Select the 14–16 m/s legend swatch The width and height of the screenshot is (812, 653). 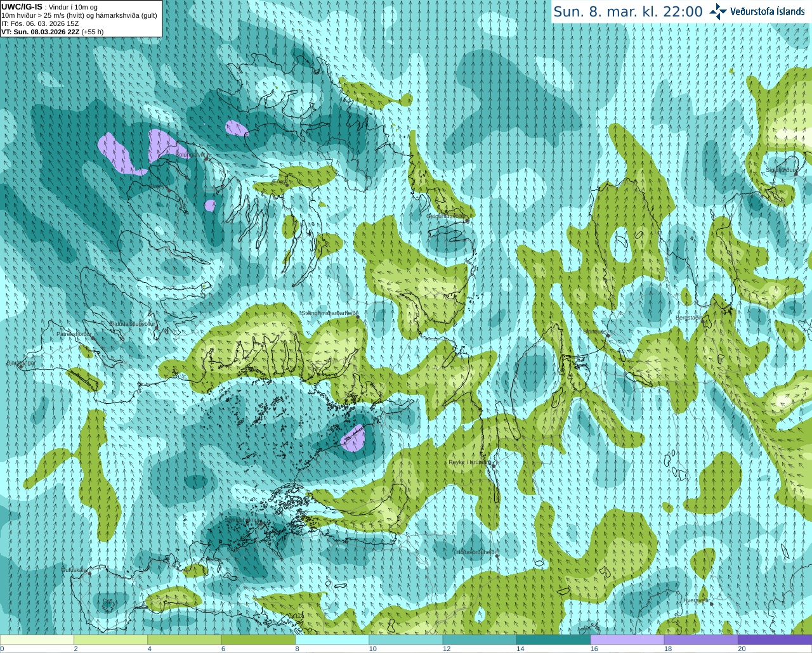click(x=553, y=640)
